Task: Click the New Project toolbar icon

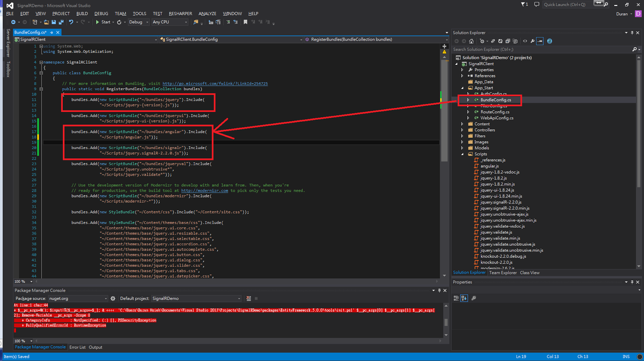Action: point(35,22)
